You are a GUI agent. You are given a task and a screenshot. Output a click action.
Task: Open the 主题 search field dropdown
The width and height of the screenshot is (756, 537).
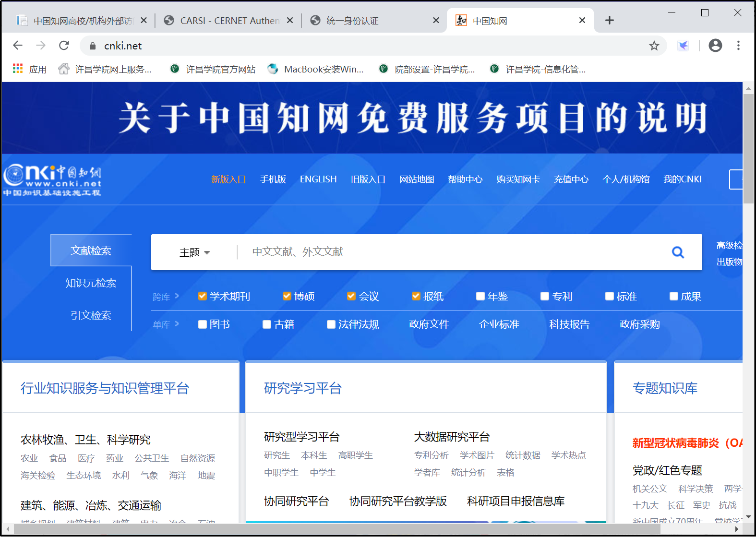coord(194,252)
